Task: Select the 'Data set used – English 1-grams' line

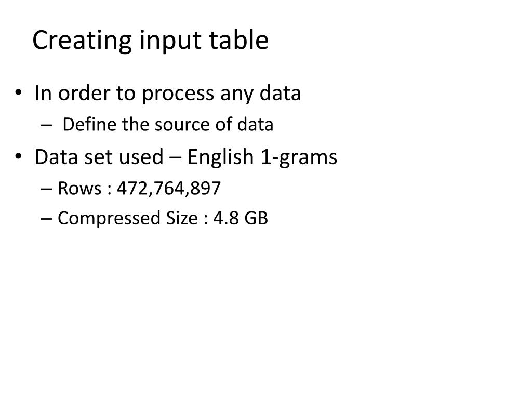Action: pos(185,157)
